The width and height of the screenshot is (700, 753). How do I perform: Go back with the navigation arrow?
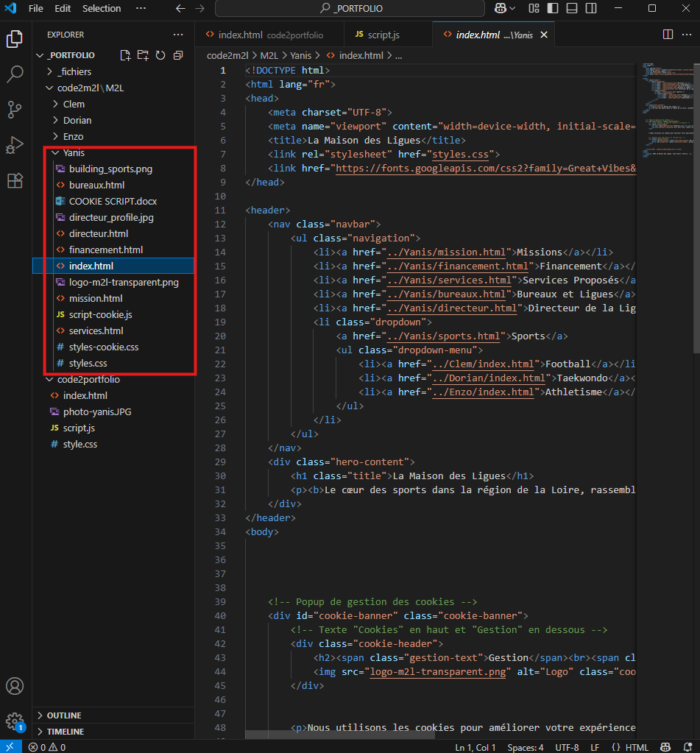[180, 8]
